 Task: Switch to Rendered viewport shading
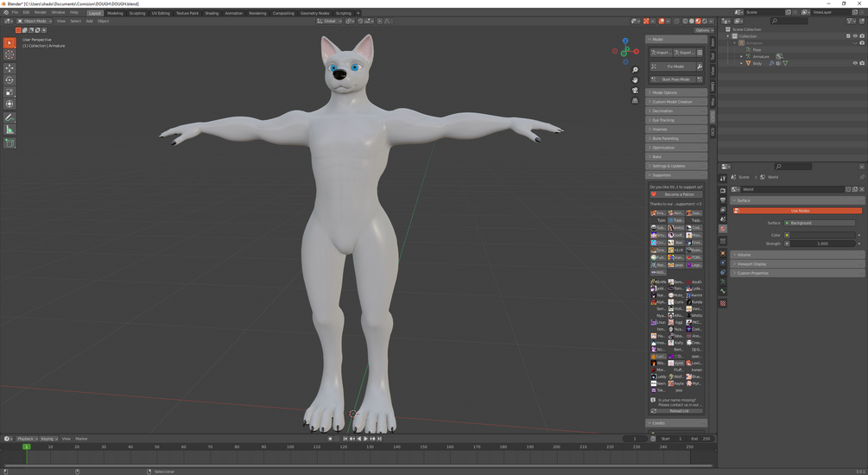(x=704, y=21)
